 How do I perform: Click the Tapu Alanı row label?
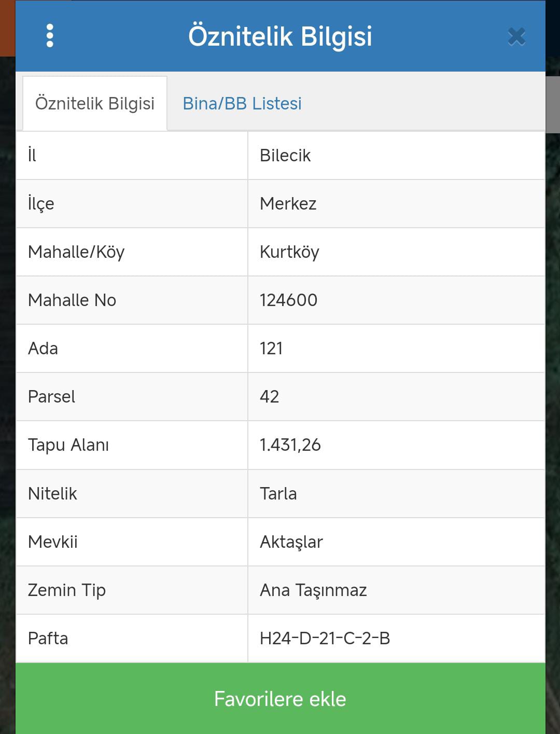pyautogui.click(x=68, y=445)
